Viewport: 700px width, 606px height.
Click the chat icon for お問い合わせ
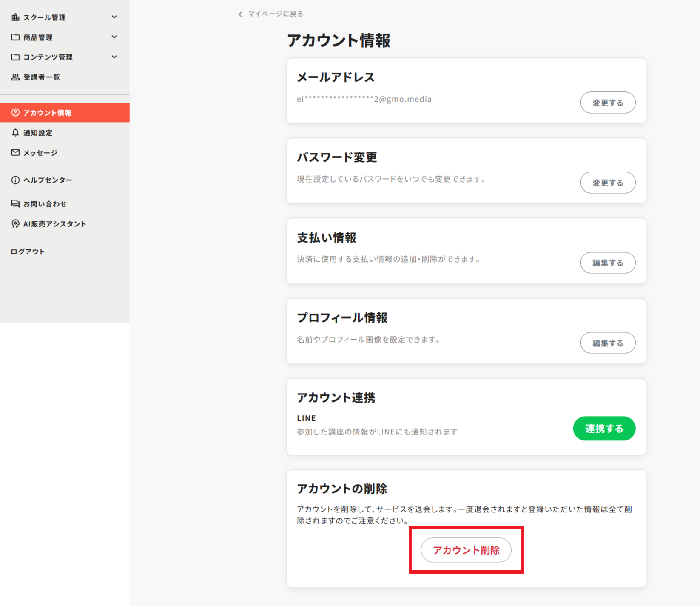point(15,204)
